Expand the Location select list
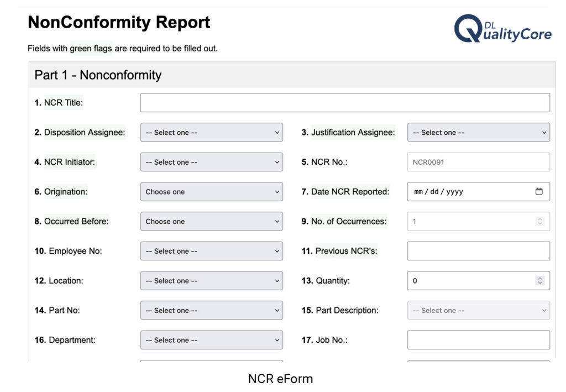566x392 pixels. 212,280
